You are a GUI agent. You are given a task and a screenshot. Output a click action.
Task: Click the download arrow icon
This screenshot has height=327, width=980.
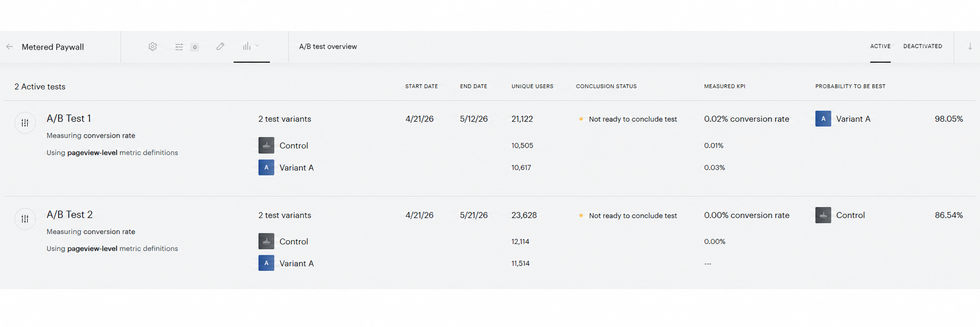point(970,46)
